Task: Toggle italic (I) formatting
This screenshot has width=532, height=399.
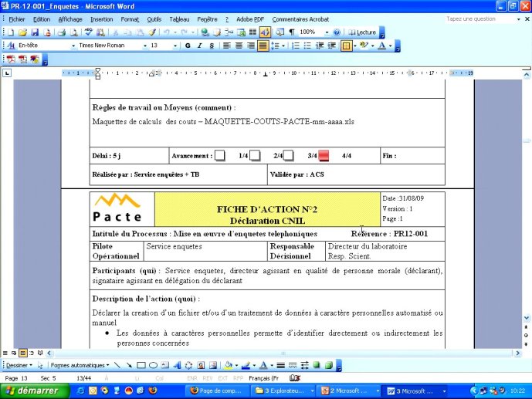Action: (199, 46)
